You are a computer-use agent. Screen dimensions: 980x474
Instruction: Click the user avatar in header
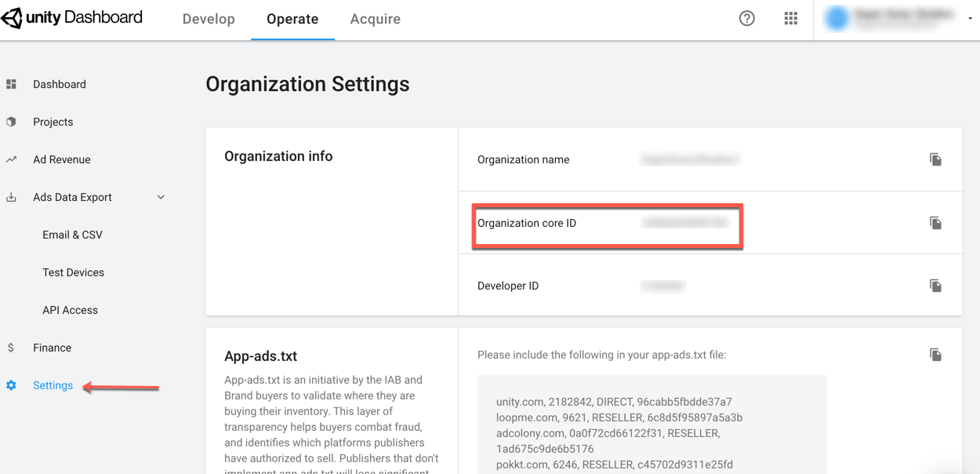pyautogui.click(x=837, y=19)
